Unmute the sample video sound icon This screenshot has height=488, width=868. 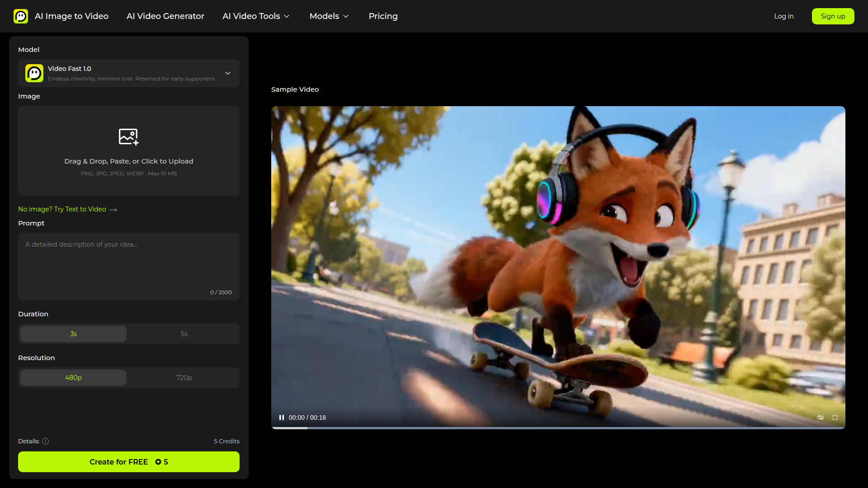tap(820, 418)
